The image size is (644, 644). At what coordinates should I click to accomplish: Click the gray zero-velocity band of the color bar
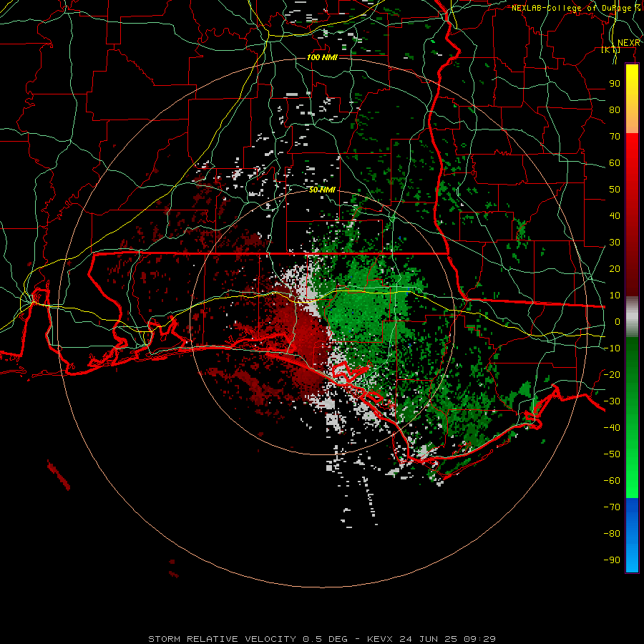point(632,317)
